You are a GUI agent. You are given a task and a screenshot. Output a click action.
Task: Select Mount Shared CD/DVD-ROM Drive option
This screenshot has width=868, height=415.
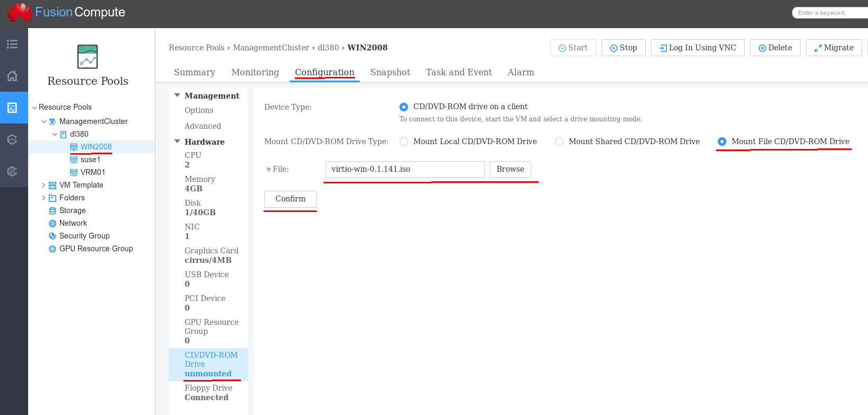point(559,142)
